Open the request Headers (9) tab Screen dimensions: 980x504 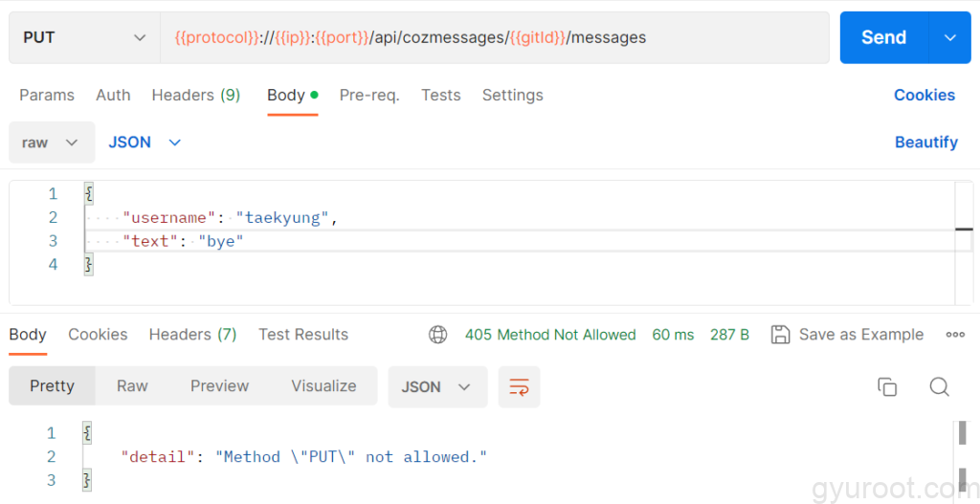pyautogui.click(x=195, y=95)
